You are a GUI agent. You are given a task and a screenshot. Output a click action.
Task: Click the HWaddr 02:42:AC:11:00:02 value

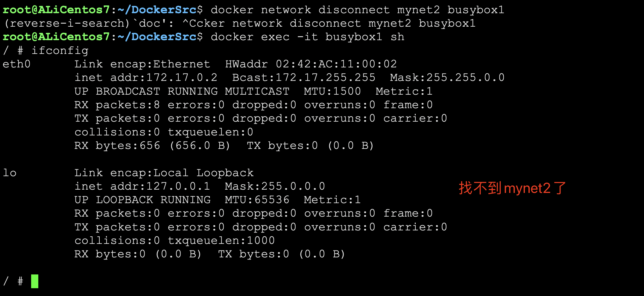(311, 64)
